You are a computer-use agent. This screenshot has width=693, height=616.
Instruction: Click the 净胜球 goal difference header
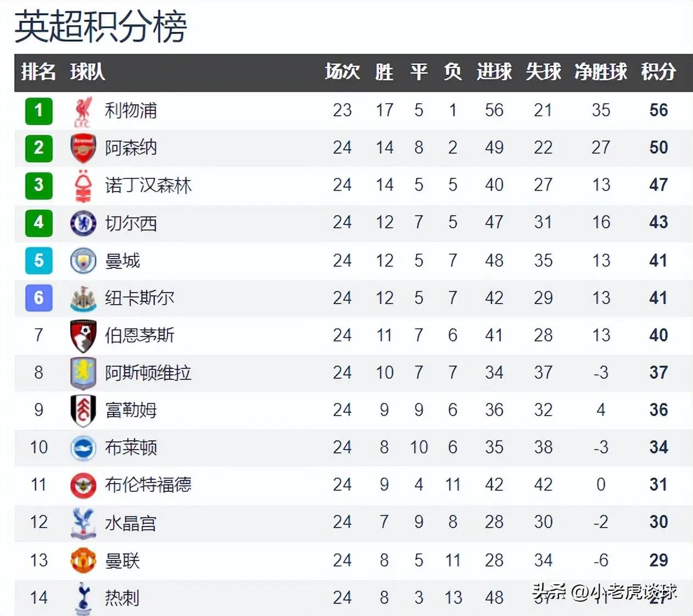point(600,72)
